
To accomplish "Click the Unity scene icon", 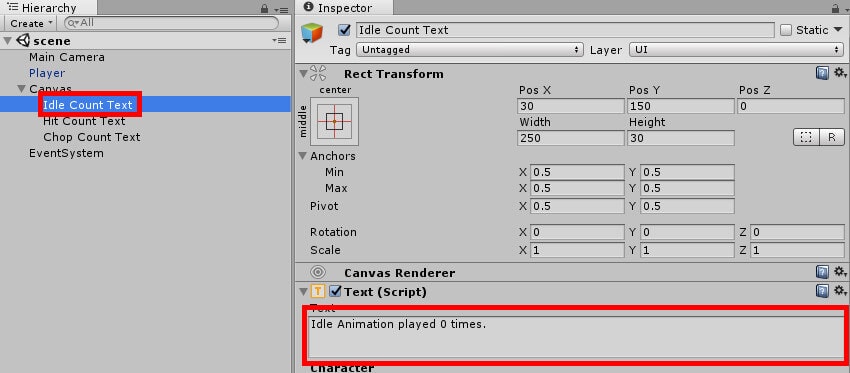I will tap(23, 41).
